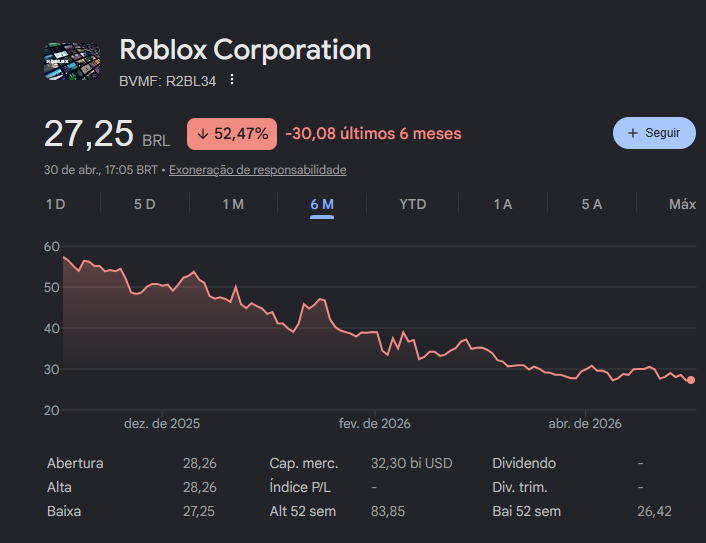Switch chart to 1 D range
This screenshot has height=543, width=706.
[56, 204]
